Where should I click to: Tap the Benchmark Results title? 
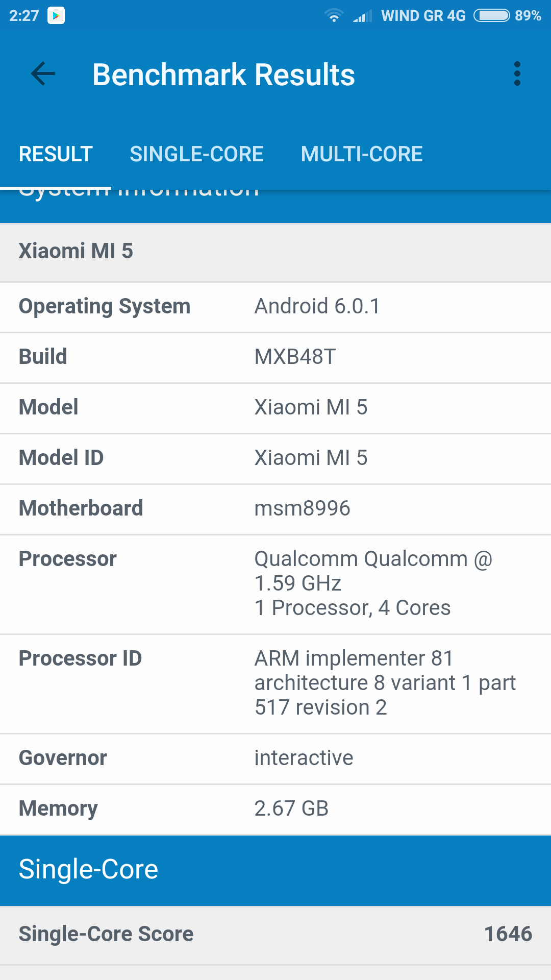(223, 75)
